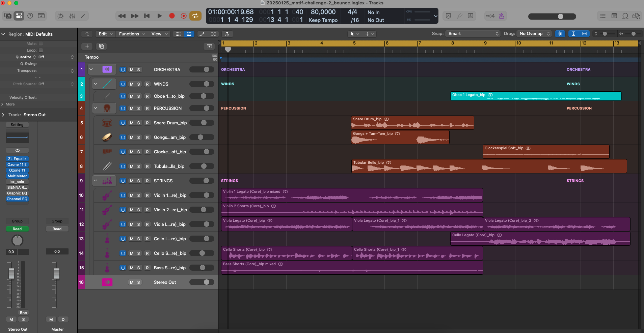
Task: Click the Rewind transport button
Action: (x=122, y=16)
